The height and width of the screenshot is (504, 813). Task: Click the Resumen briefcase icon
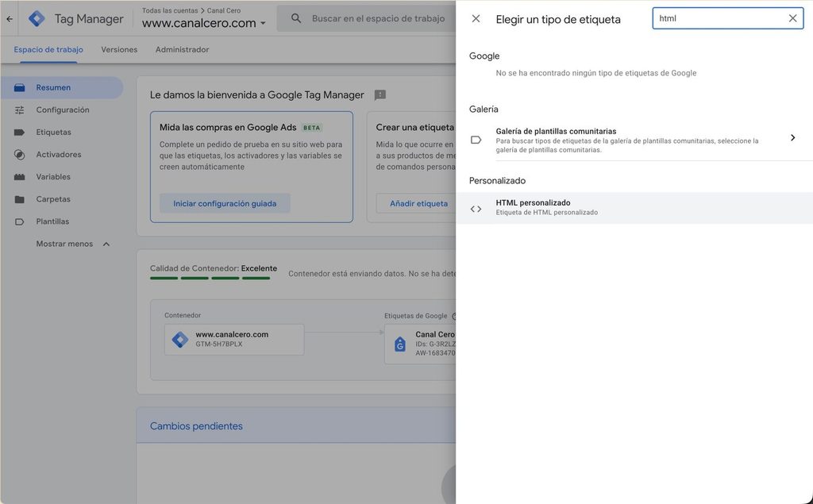click(x=19, y=87)
